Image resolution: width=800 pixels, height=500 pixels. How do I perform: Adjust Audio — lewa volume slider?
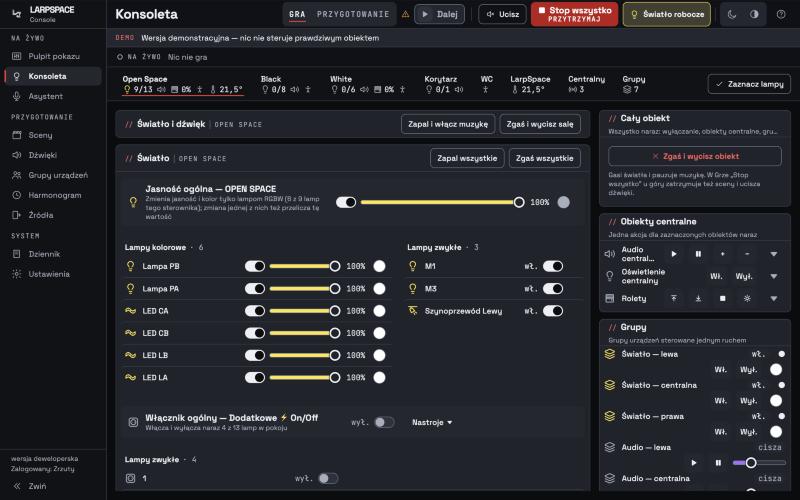[759, 463]
